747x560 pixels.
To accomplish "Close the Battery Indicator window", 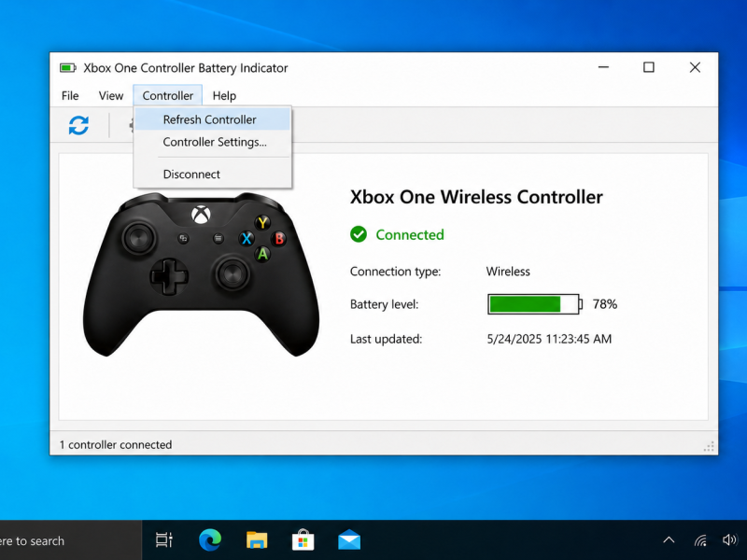I will tap(695, 67).
